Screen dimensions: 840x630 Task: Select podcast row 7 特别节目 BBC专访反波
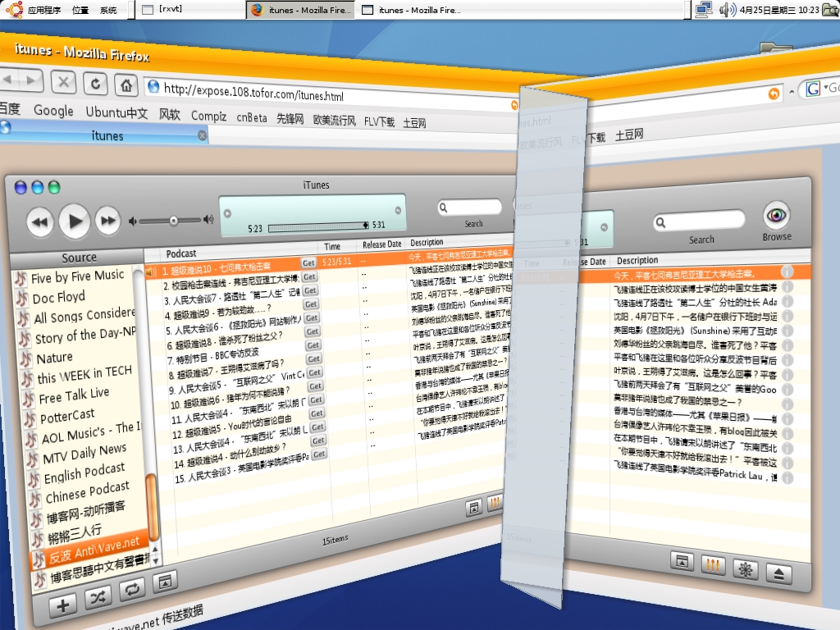point(213,356)
